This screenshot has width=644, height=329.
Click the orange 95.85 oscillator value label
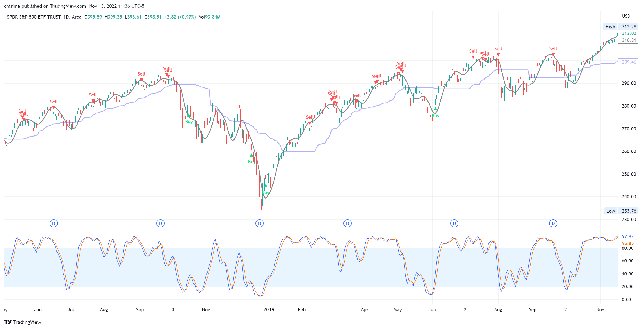[627, 243]
